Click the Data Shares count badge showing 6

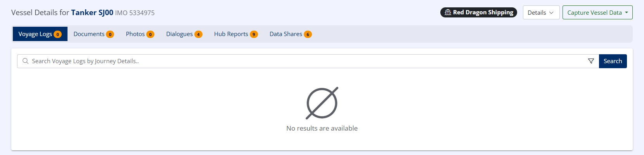coord(308,34)
